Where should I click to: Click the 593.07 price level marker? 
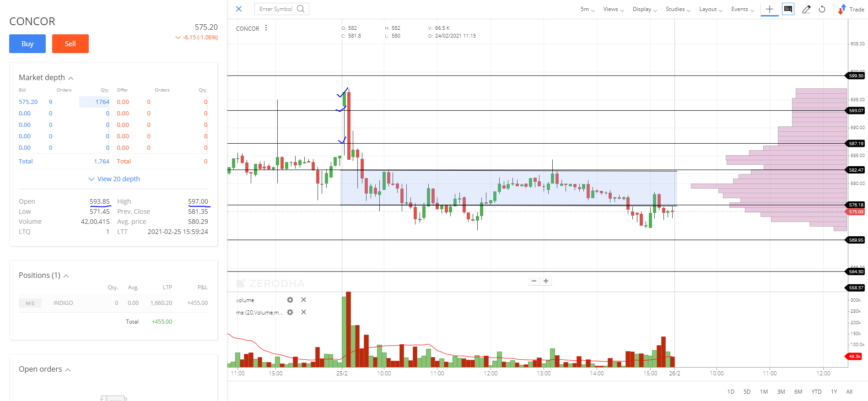pos(855,110)
